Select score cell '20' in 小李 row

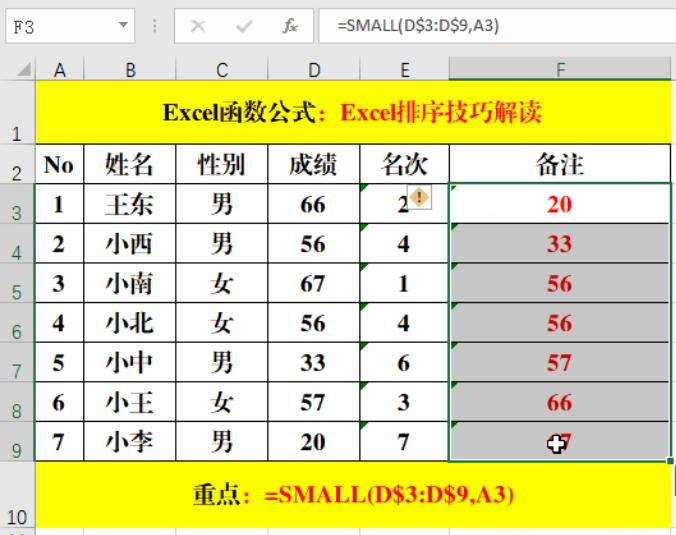pos(313,441)
